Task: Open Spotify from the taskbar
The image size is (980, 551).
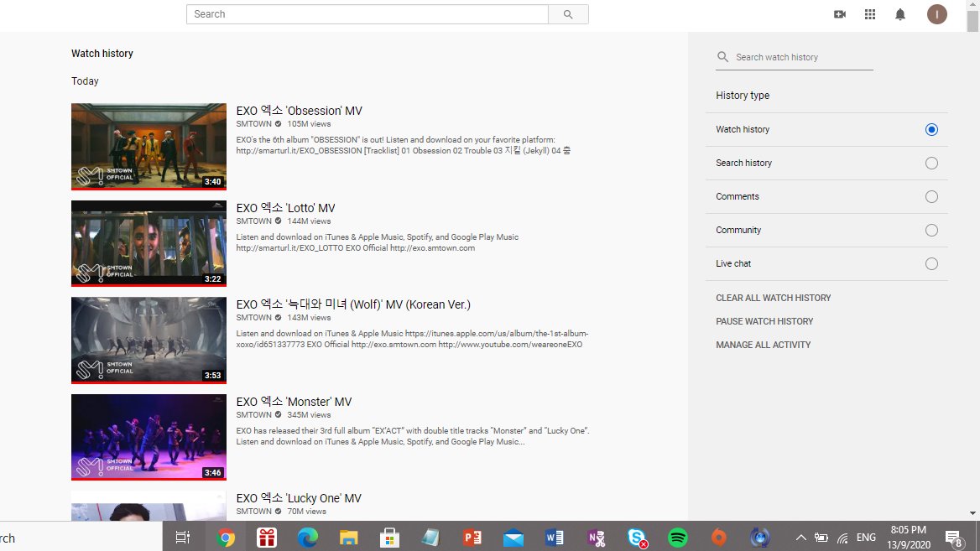Action: click(x=677, y=538)
